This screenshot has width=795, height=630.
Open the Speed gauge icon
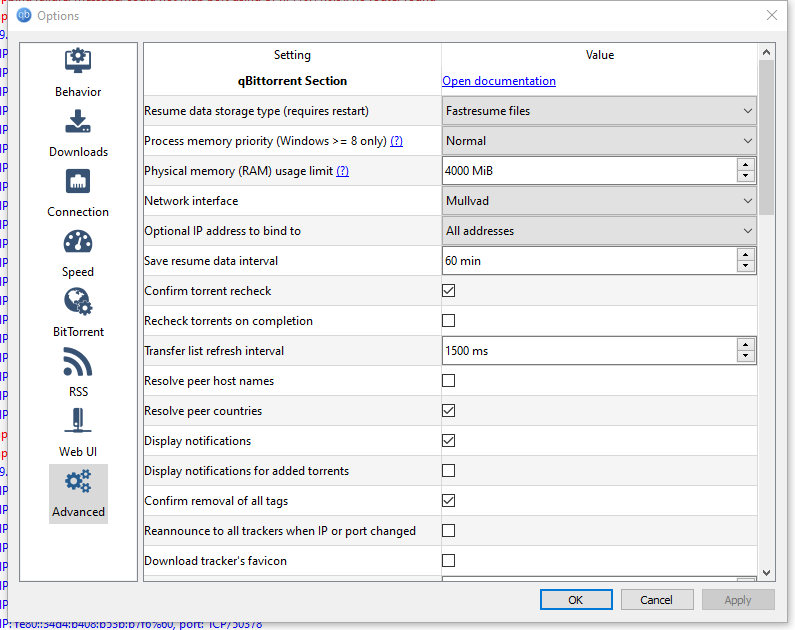[78, 241]
